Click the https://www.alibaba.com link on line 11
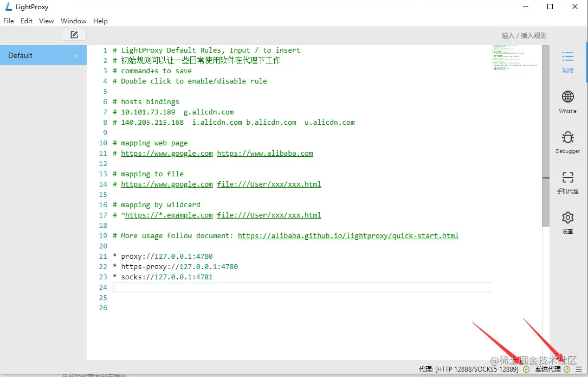 coord(265,153)
